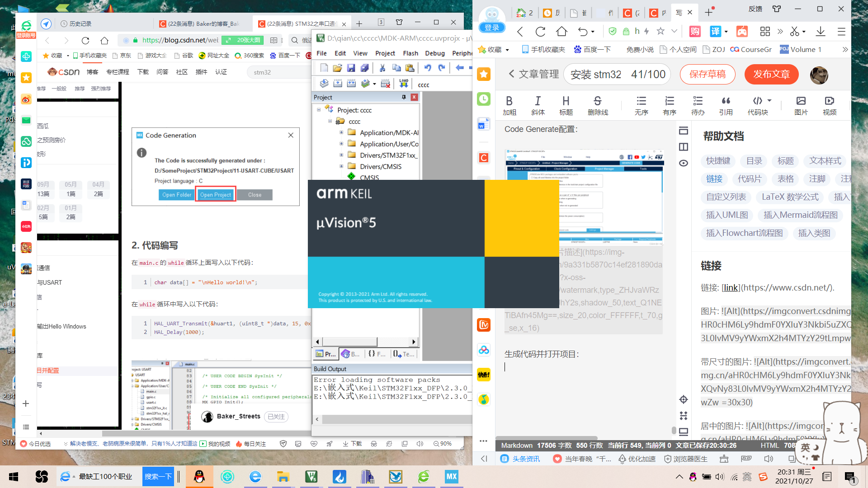868x488 pixels.
Task: Open the View menu in Keil
Action: [x=360, y=53]
